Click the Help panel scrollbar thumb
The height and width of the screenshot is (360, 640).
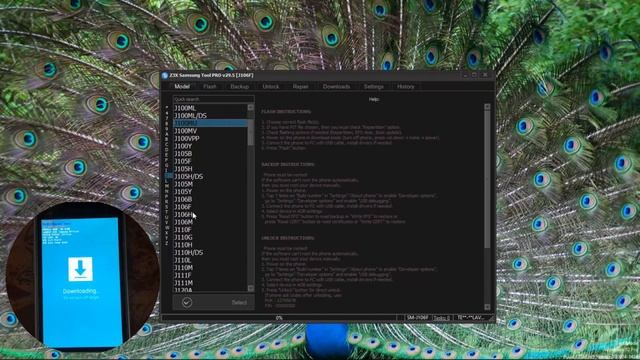point(487,179)
